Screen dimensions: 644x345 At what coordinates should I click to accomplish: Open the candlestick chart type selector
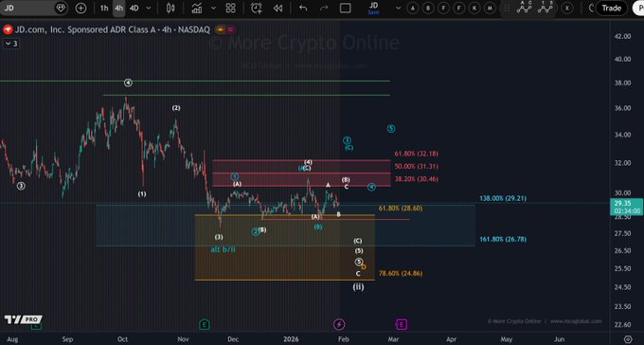[x=170, y=8]
